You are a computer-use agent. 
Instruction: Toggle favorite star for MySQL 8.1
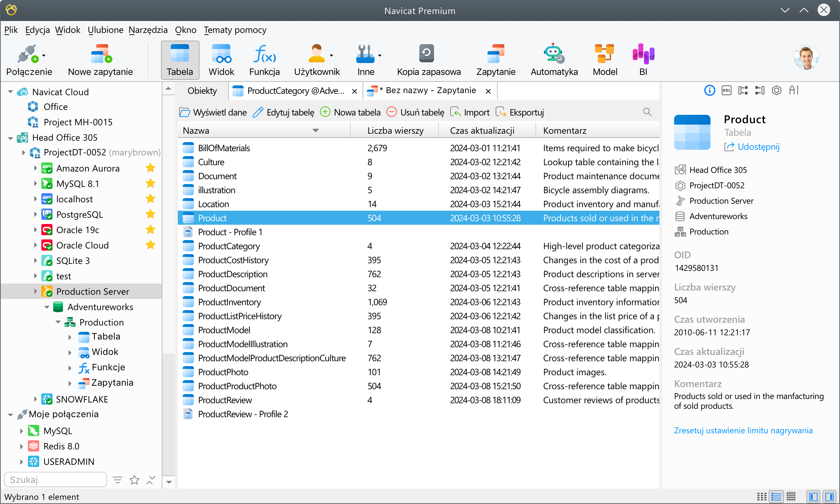150,183
